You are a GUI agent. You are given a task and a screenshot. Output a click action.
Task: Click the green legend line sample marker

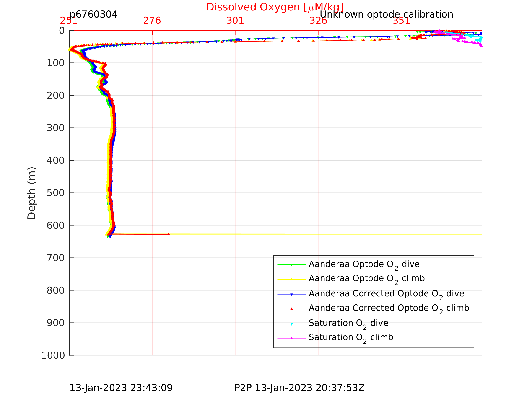[x=291, y=265]
